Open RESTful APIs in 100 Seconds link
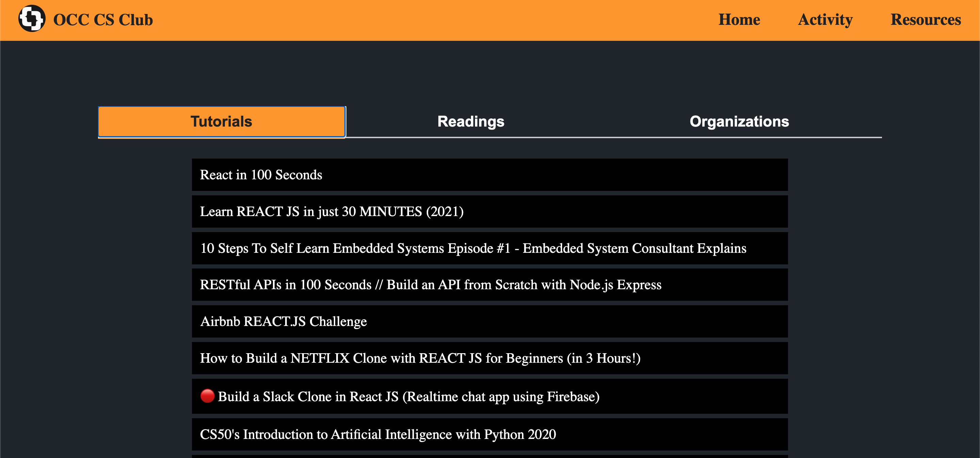 (x=430, y=285)
